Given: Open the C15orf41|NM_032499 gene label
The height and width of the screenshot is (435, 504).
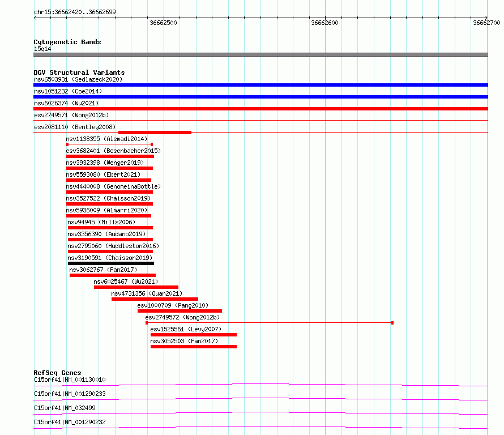Looking at the screenshot, I should 65,408.
